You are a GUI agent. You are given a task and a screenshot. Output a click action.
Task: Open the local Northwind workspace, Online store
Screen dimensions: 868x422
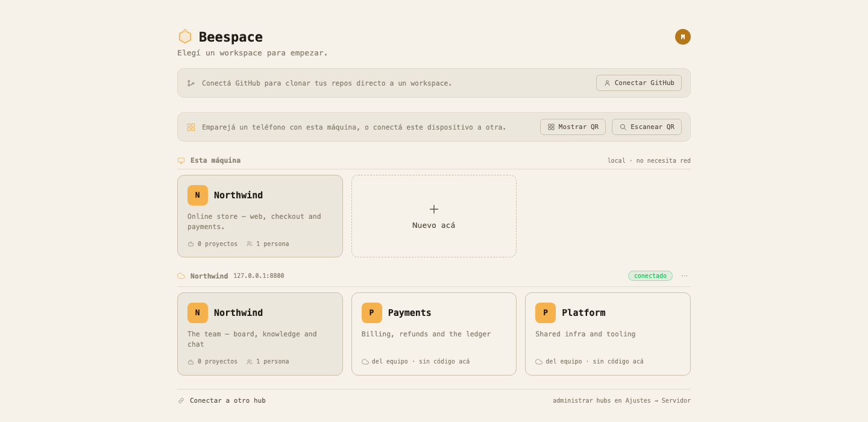(260, 216)
